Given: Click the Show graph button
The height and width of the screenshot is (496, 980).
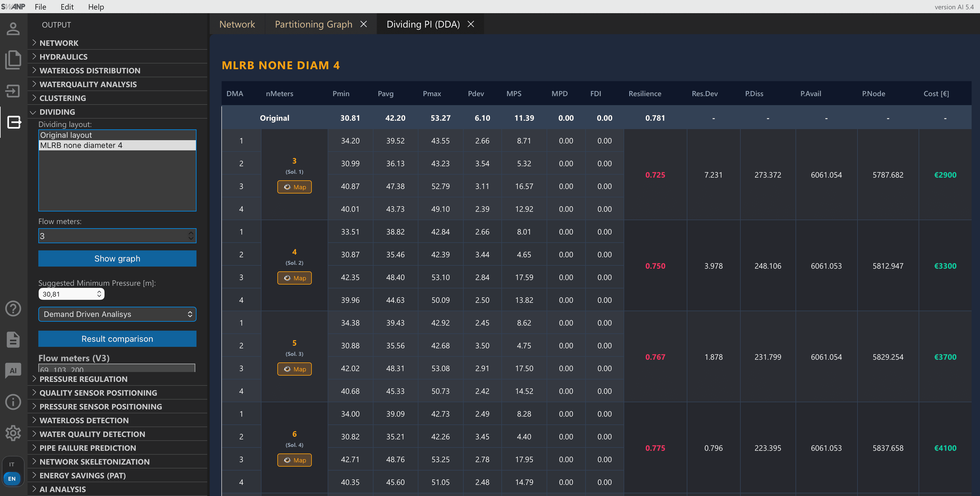Looking at the screenshot, I should [117, 258].
